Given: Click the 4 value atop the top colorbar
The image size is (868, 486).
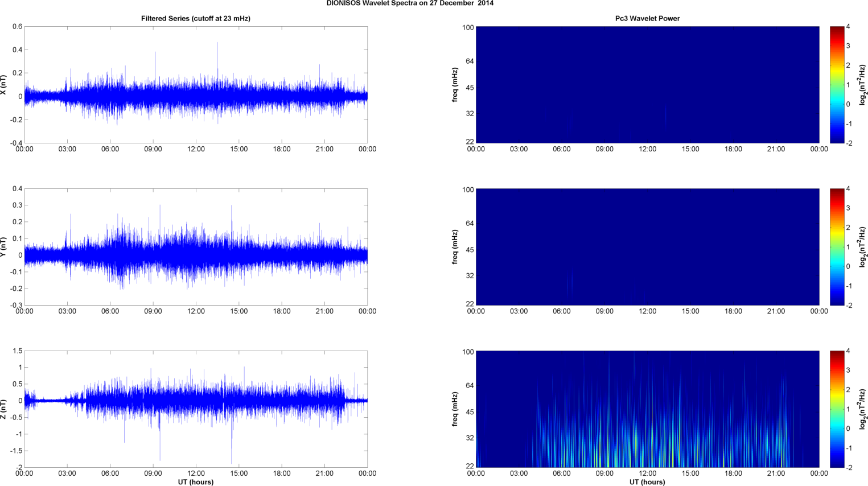Looking at the screenshot, I should pyautogui.click(x=848, y=27).
